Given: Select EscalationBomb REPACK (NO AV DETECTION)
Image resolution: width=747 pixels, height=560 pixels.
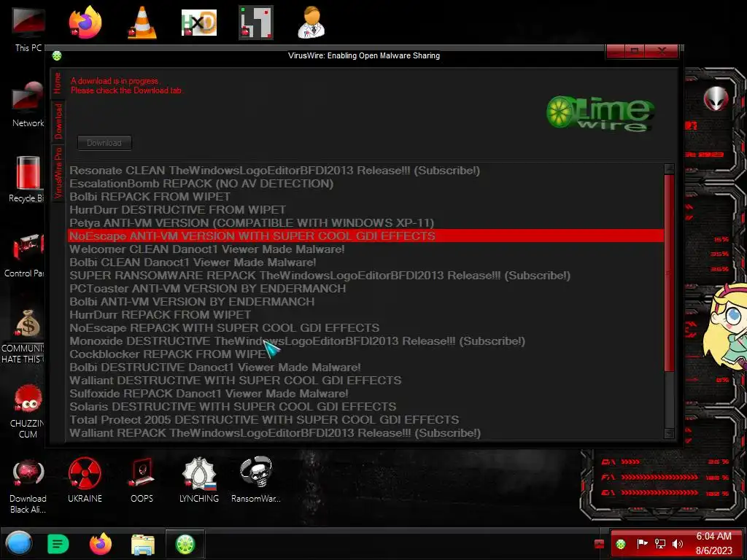Looking at the screenshot, I should coord(366,184).
